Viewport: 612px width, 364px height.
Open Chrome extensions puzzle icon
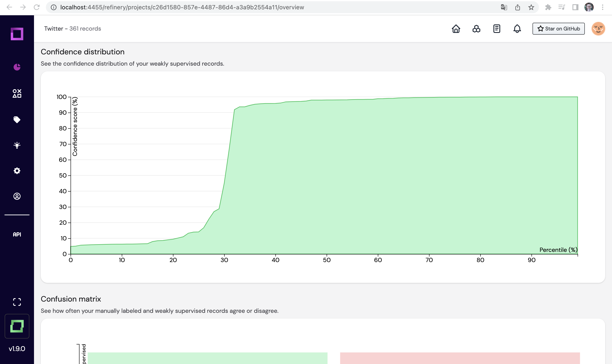tap(548, 7)
